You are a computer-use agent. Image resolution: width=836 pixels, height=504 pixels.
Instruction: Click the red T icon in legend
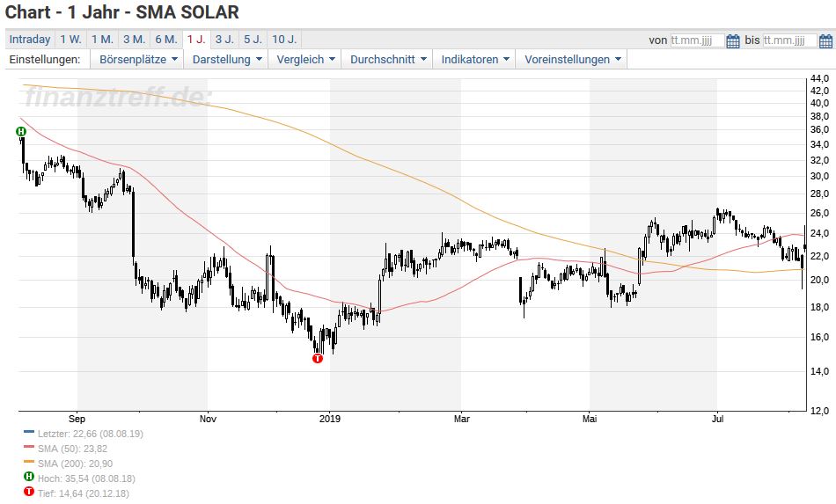click(x=29, y=492)
